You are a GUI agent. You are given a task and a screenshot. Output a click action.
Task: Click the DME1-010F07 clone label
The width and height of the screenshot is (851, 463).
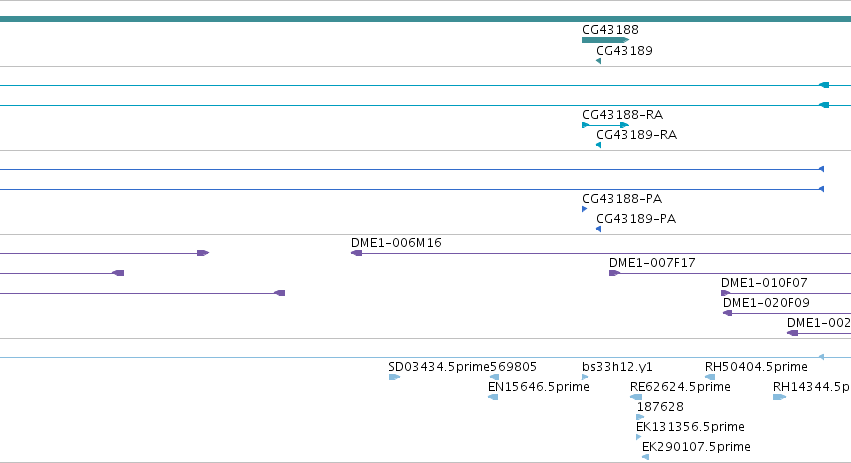tap(764, 283)
